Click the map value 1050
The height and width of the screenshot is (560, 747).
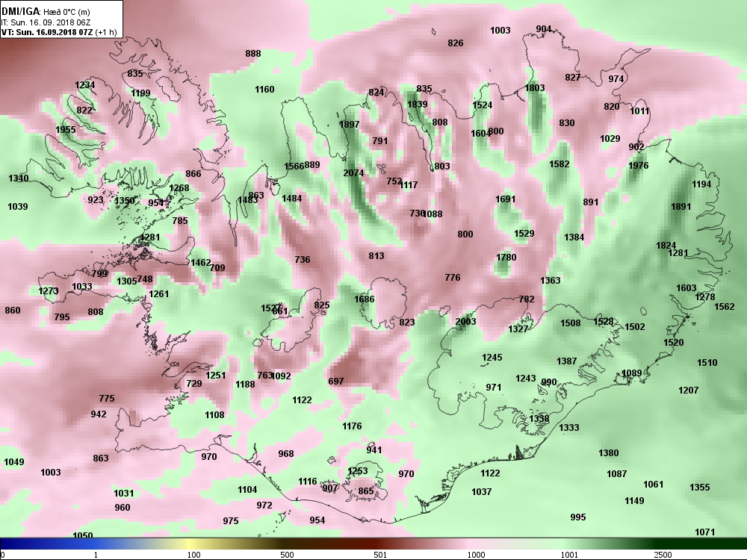coord(82,535)
